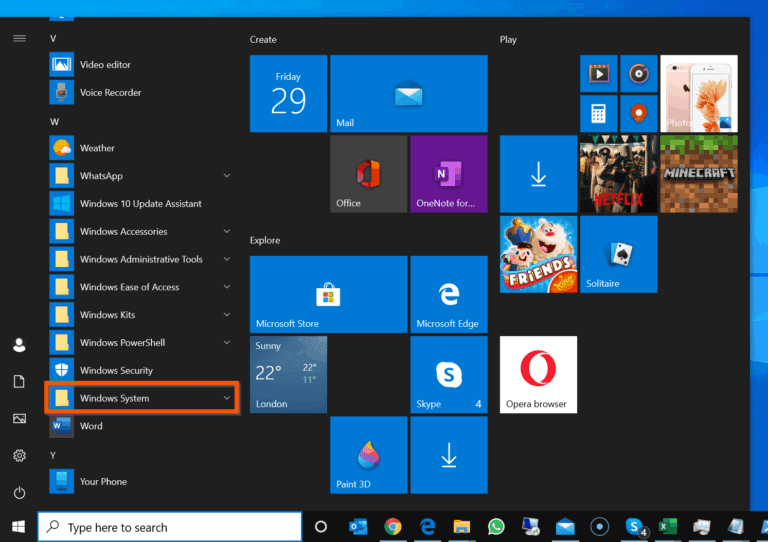Open Word from the app list
The image size is (768, 542).
[91, 426]
